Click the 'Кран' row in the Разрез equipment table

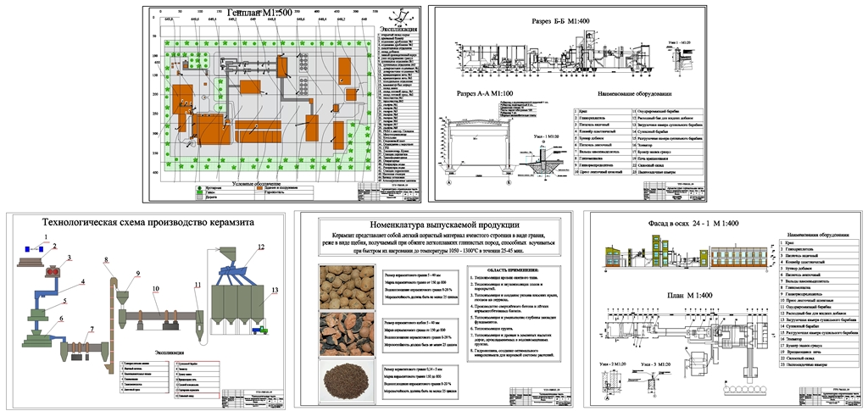[x=603, y=111]
